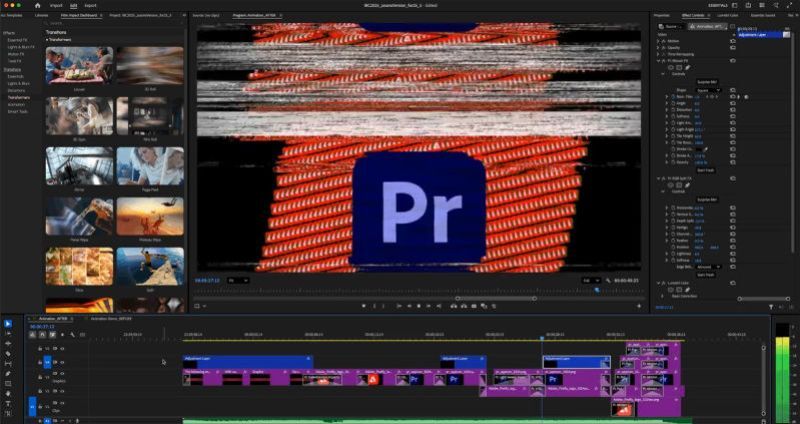Click the Effect Controls zoom scroll bar

pyautogui.click(x=764, y=298)
